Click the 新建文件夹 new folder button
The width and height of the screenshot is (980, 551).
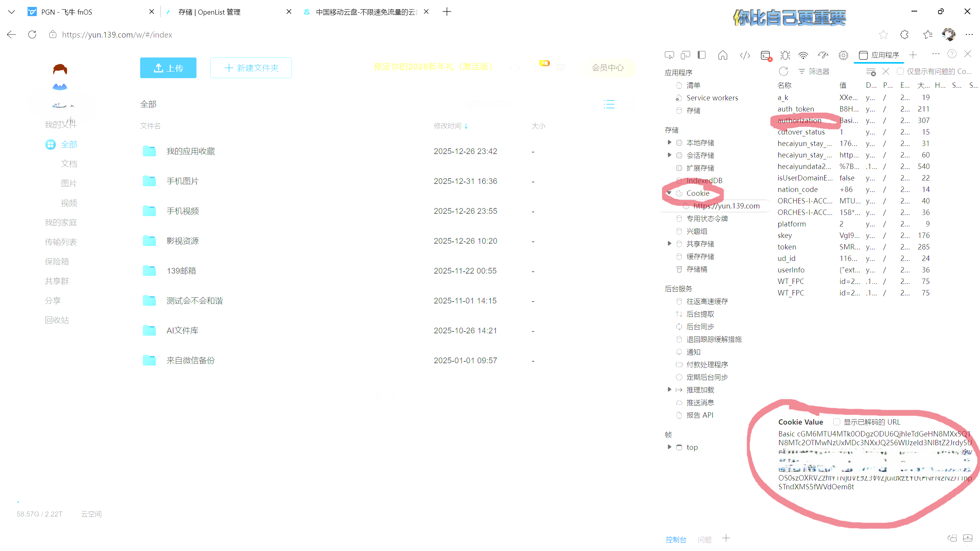tap(251, 68)
